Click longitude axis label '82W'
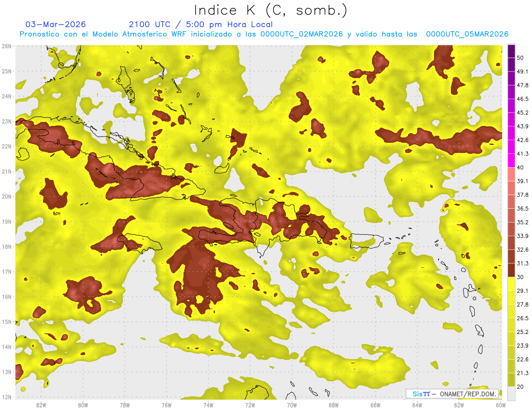532x411 pixels. click(x=41, y=405)
